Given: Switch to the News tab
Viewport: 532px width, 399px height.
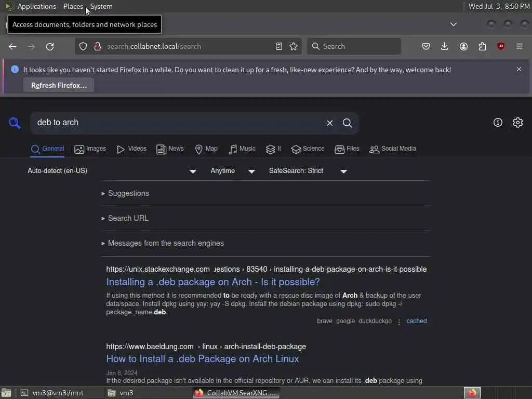Looking at the screenshot, I should (170, 149).
